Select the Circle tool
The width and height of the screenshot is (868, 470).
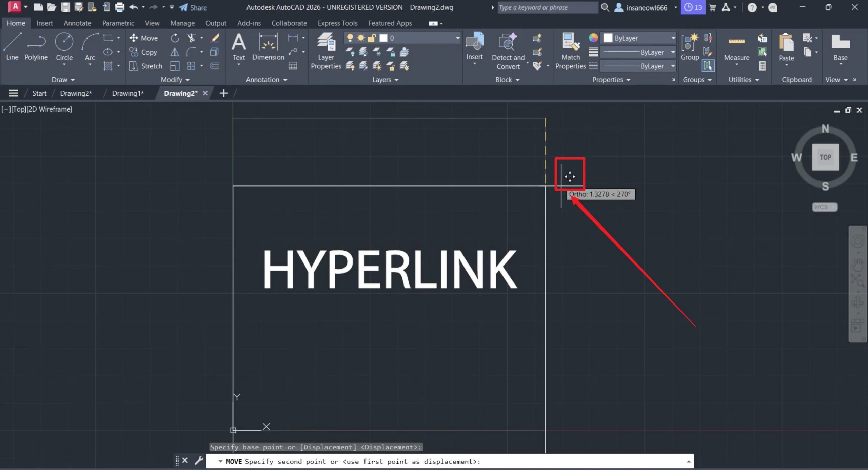tap(64, 47)
